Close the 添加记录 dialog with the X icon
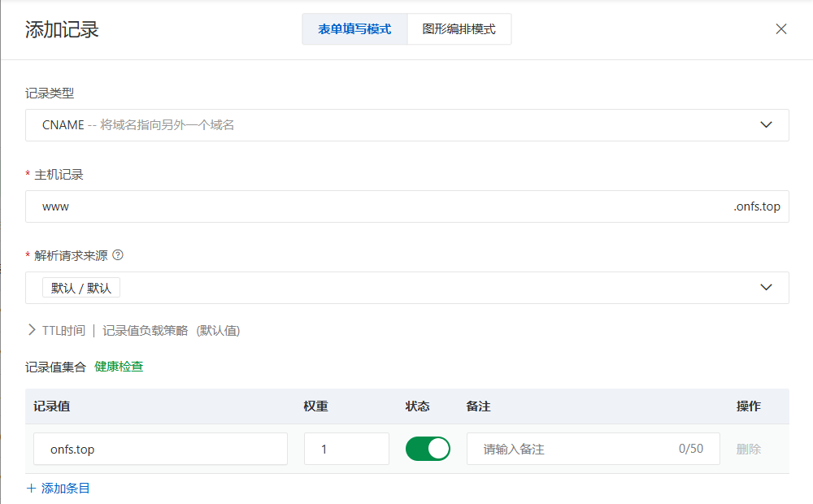Viewport: 813px width, 504px height. 781,29
